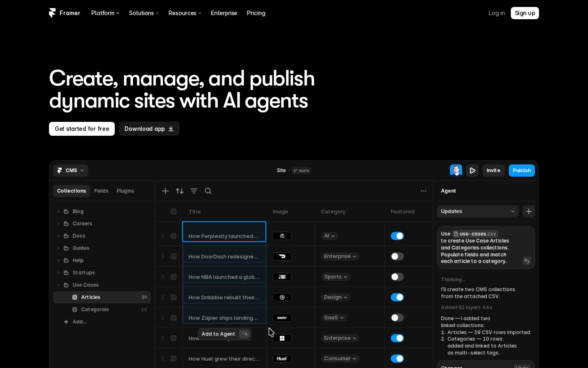Check the Huel row checkbox
The height and width of the screenshot is (368, 588).
(174, 359)
